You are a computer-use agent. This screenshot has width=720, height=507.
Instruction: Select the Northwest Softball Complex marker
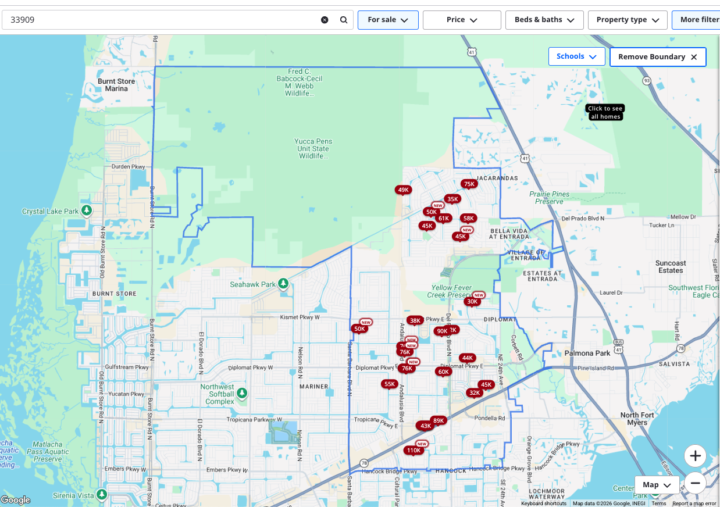point(242,393)
